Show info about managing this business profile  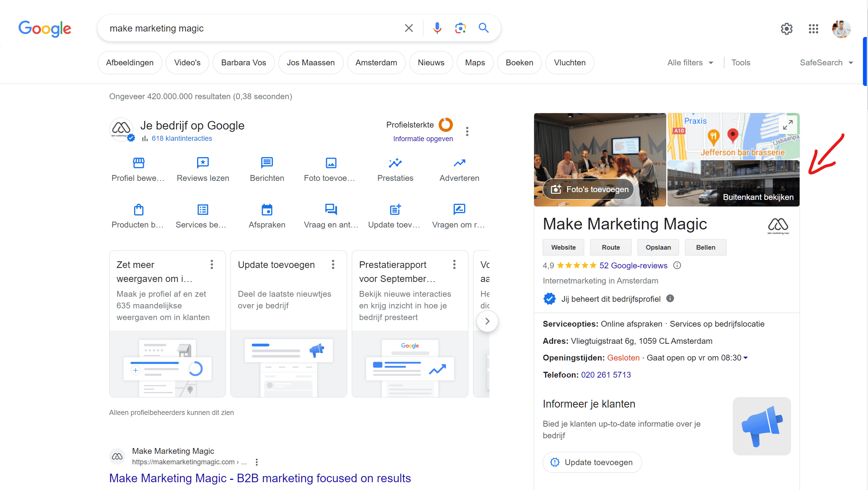coord(670,298)
